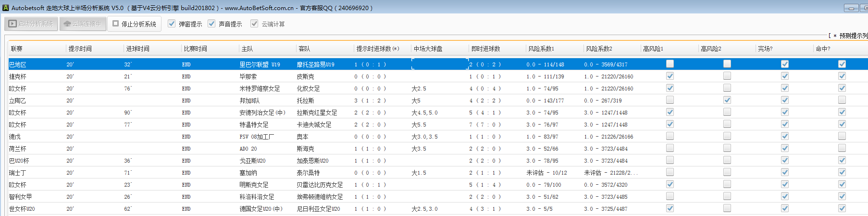Click the 风险系数1 column header
This screenshot has height=216, width=868.
pyautogui.click(x=541, y=49)
